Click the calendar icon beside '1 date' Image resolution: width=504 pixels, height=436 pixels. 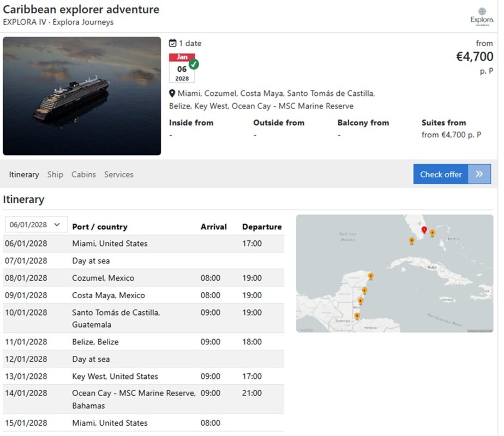pyautogui.click(x=172, y=43)
